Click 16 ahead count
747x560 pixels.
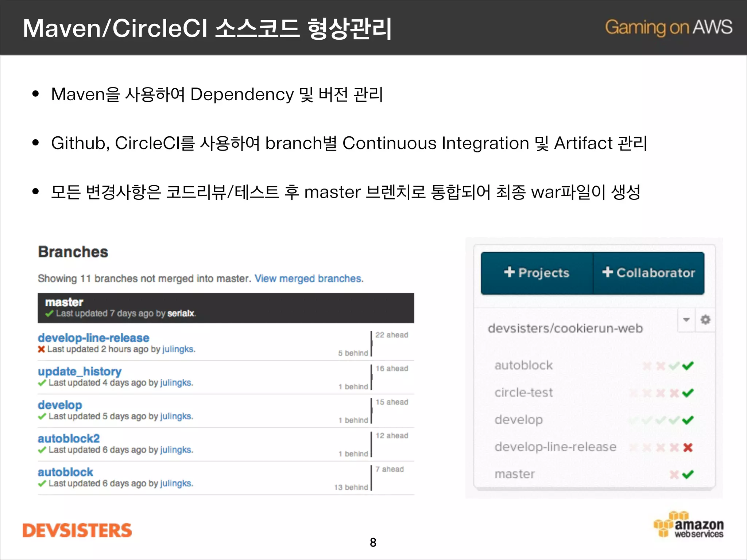pyautogui.click(x=392, y=368)
